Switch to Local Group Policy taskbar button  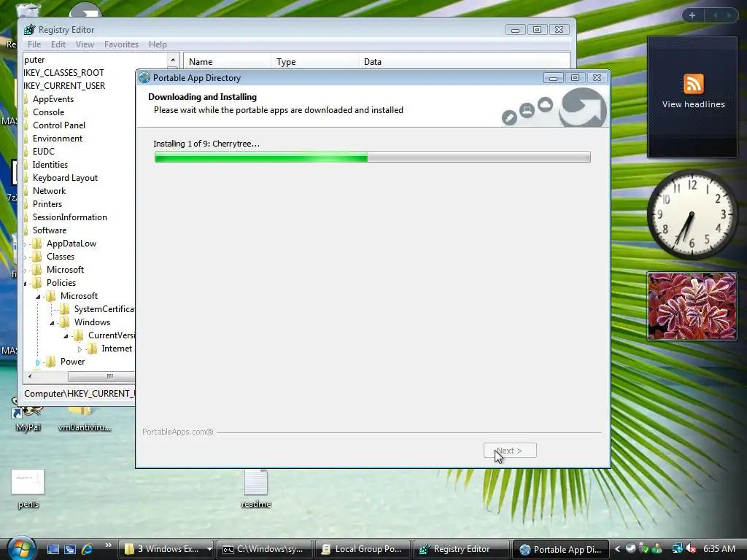(363, 549)
